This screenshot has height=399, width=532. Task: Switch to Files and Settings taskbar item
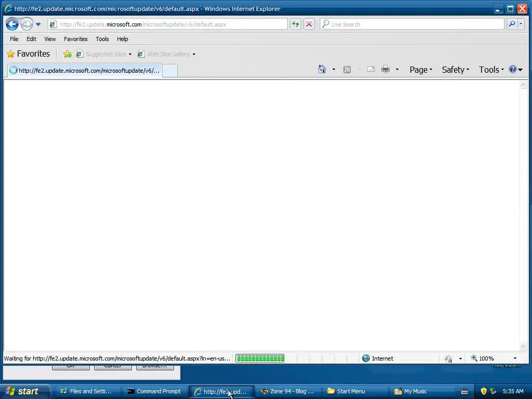tap(86, 391)
